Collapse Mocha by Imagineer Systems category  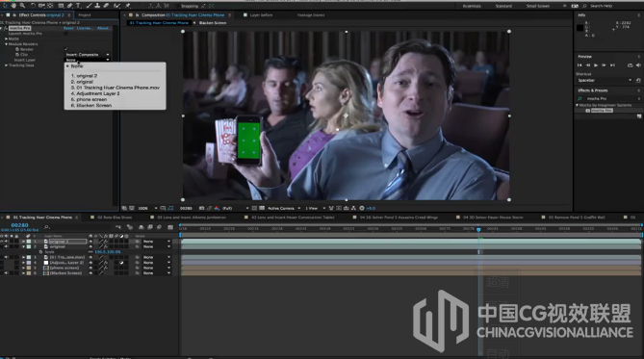pyautogui.click(x=577, y=105)
